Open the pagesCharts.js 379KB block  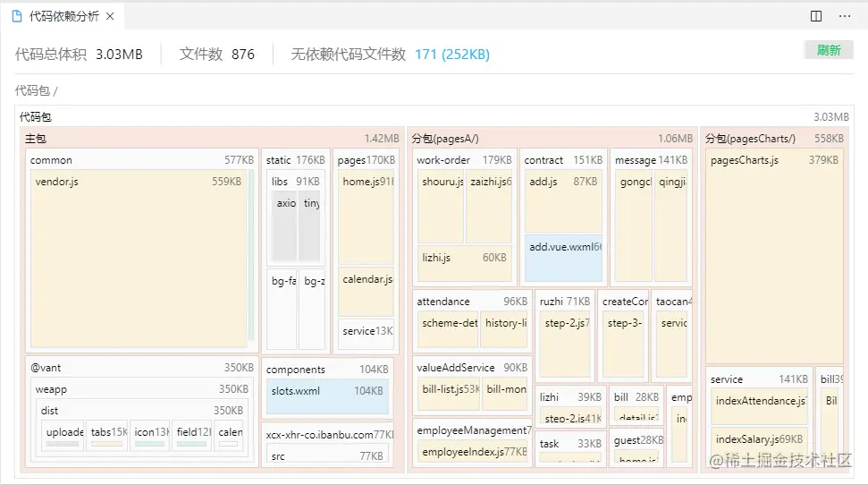(x=774, y=257)
